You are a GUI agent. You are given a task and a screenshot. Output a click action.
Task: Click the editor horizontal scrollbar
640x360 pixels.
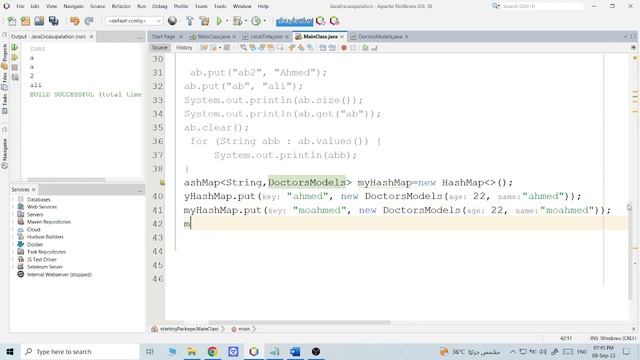299,322
